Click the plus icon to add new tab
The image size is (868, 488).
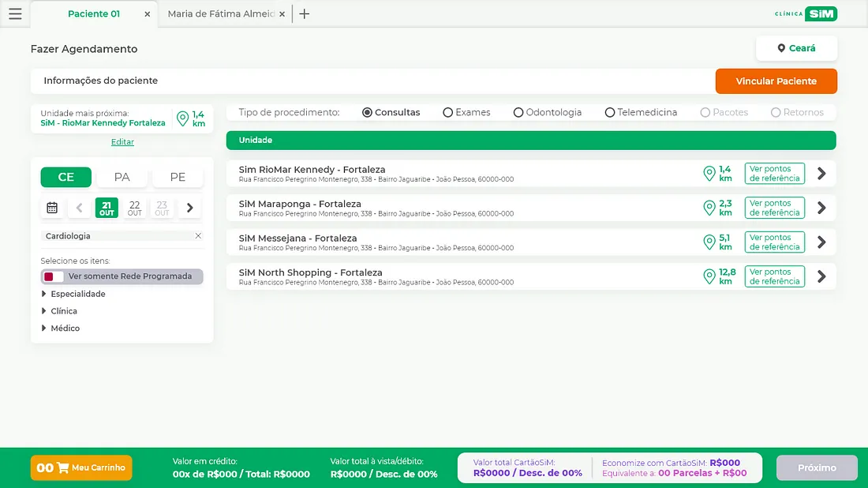click(x=305, y=13)
